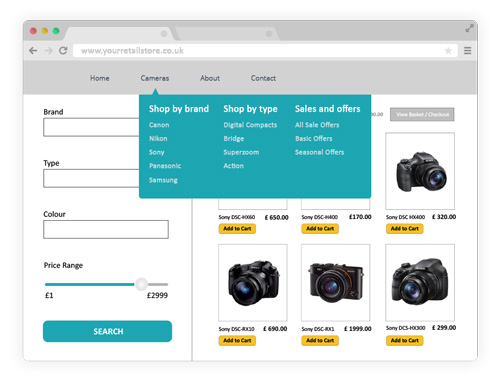500x384 pixels.
Task: Click the £2999 maximum price label
Action: coord(157,295)
